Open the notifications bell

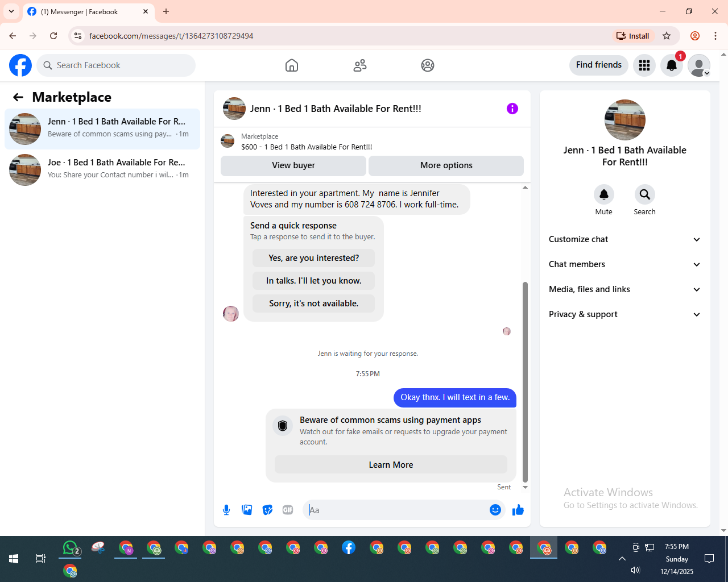point(672,65)
